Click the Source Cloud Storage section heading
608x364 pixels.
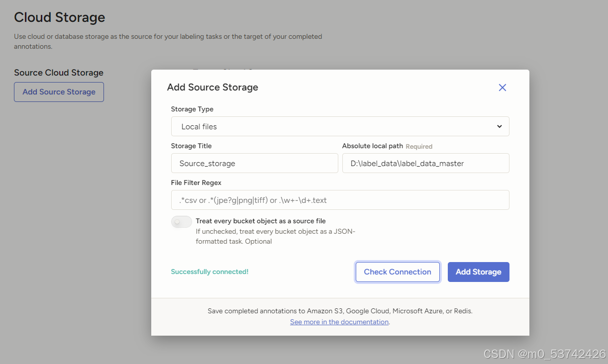[59, 73]
